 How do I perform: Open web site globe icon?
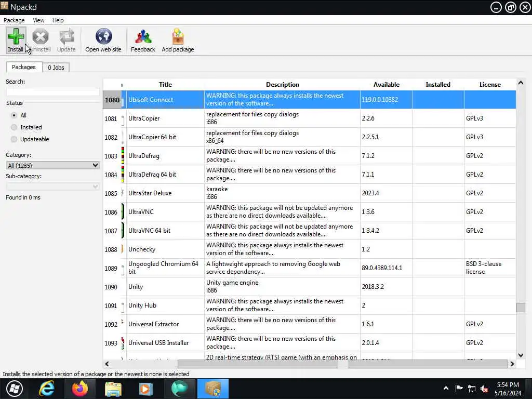103,36
